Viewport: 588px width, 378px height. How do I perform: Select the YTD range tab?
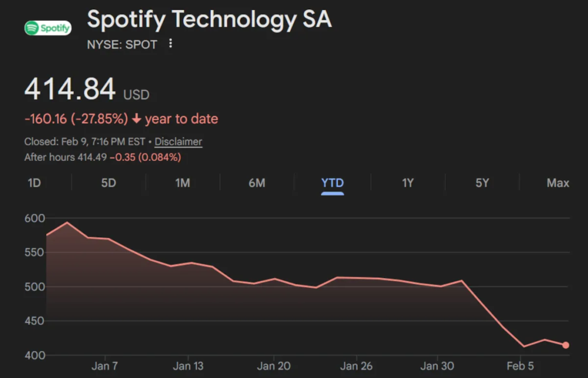click(332, 183)
